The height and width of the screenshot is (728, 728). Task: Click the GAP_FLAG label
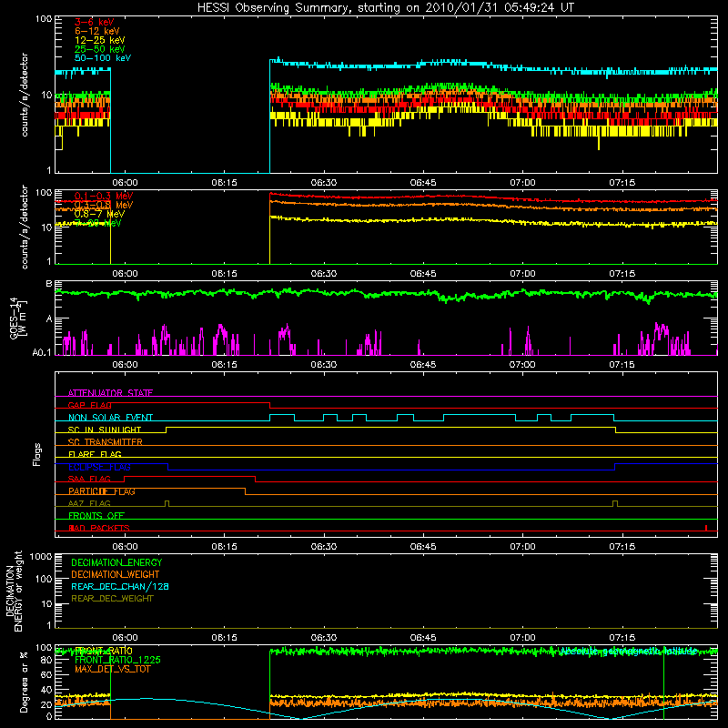89,405
